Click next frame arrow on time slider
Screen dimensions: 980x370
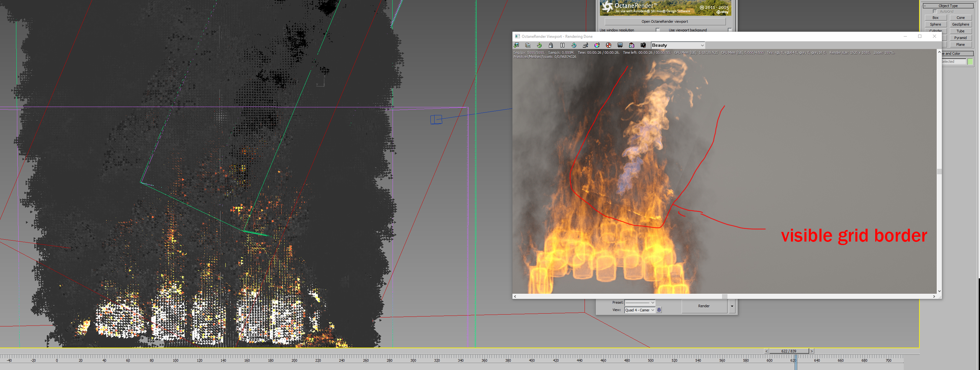click(x=811, y=351)
